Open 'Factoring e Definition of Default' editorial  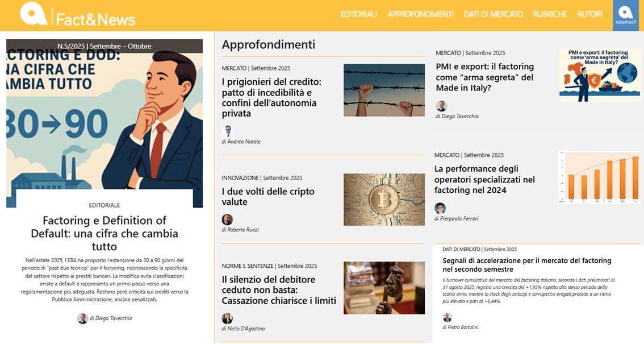[x=104, y=233]
